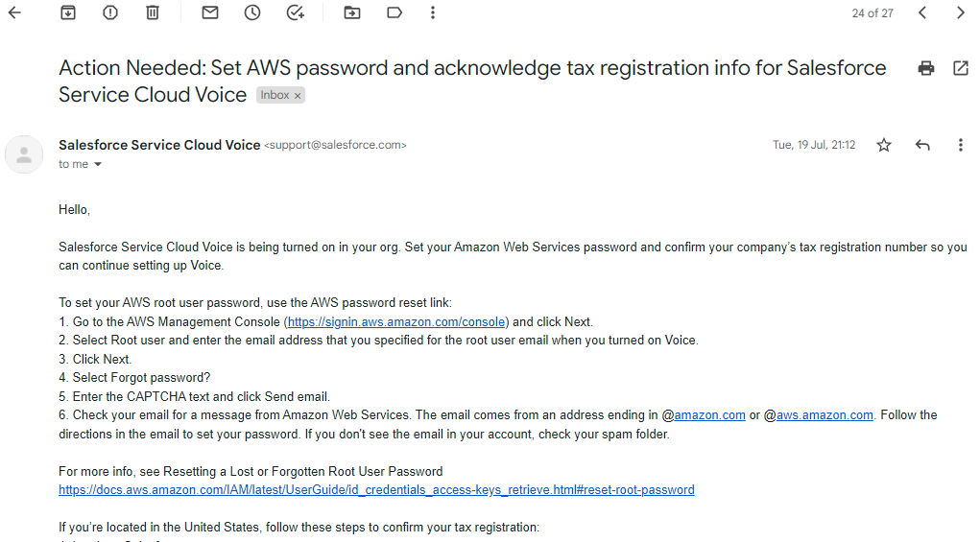Open the toolbar More options menu

click(433, 12)
